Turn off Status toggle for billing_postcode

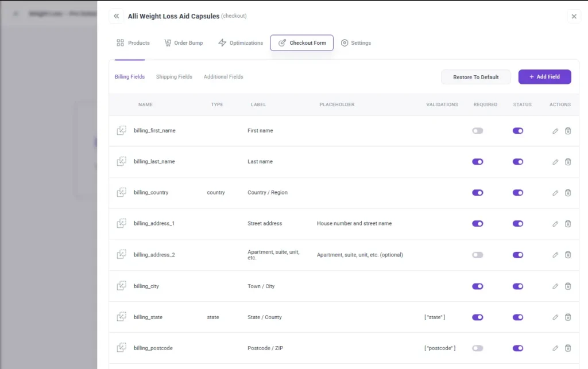pos(518,348)
